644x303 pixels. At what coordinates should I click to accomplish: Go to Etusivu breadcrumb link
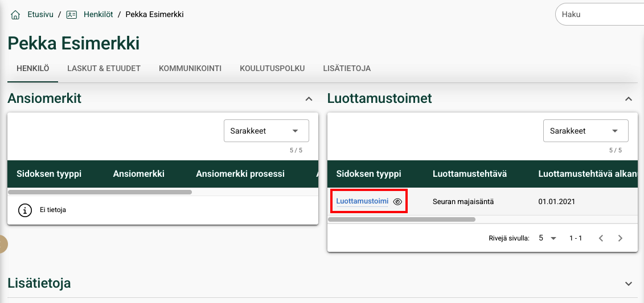tap(40, 15)
